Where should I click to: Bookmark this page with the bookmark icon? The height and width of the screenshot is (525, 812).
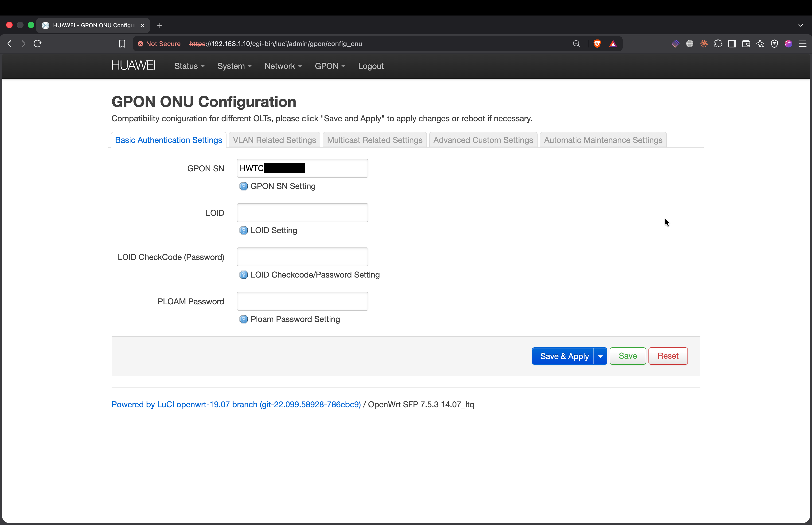(122, 44)
